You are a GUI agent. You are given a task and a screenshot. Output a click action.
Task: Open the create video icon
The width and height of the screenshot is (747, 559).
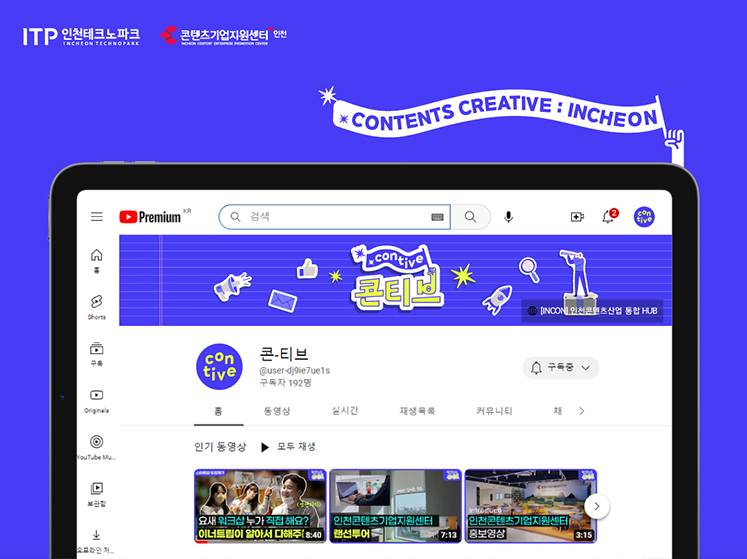click(577, 217)
